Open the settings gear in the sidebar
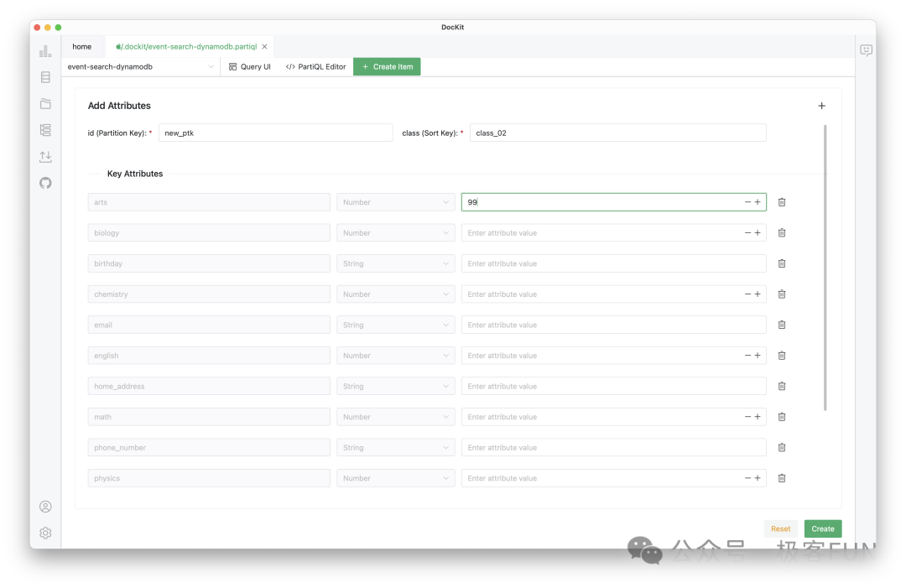The image size is (906, 588). [45, 533]
